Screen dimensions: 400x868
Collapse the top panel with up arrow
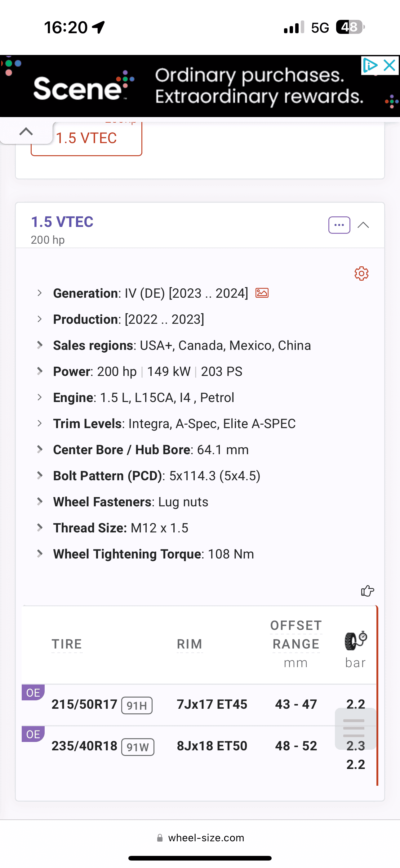pos(26,131)
